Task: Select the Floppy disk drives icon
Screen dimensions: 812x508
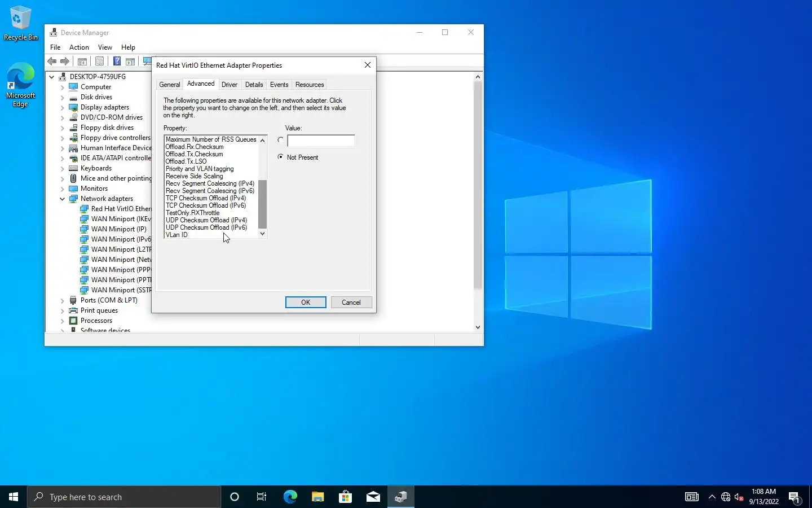Action: click(73, 128)
